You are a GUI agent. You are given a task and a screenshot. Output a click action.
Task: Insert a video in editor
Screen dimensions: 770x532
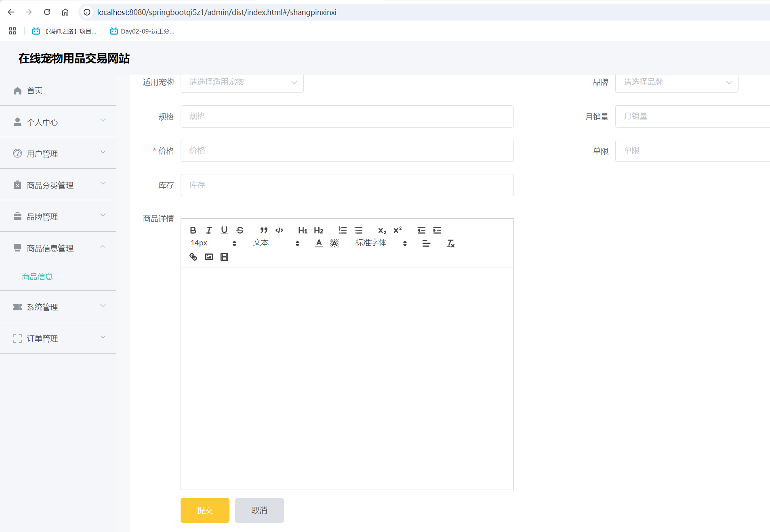(224, 257)
